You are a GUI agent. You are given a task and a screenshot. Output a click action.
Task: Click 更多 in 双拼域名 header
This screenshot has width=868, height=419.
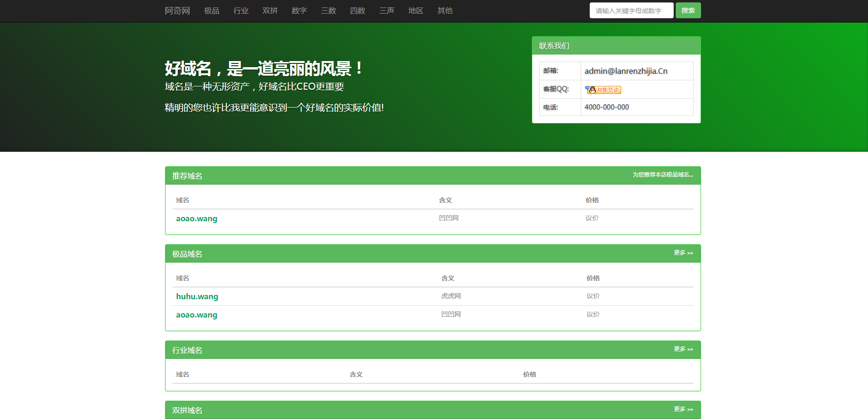pos(683,409)
